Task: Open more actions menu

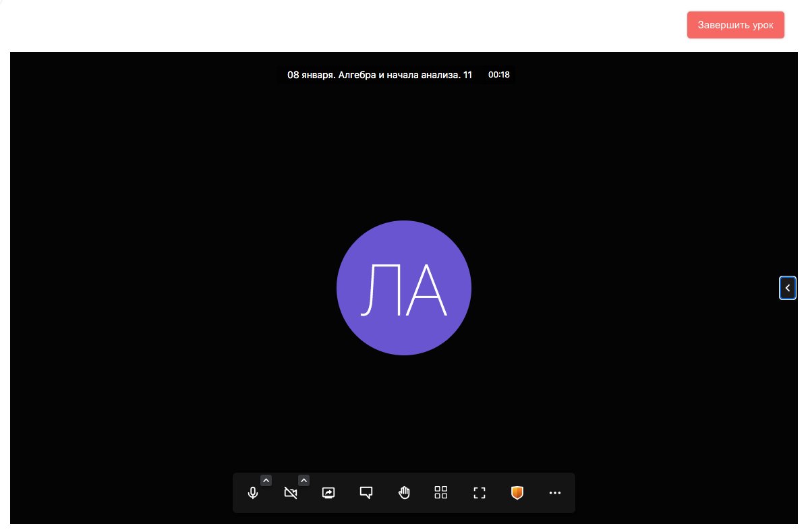Action: [554, 493]
